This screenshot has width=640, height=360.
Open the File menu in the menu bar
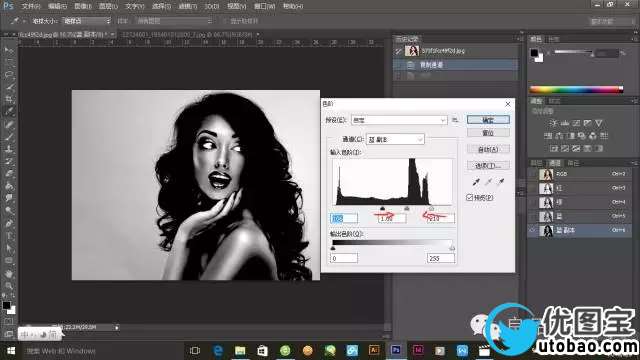(x=31, y=6)
